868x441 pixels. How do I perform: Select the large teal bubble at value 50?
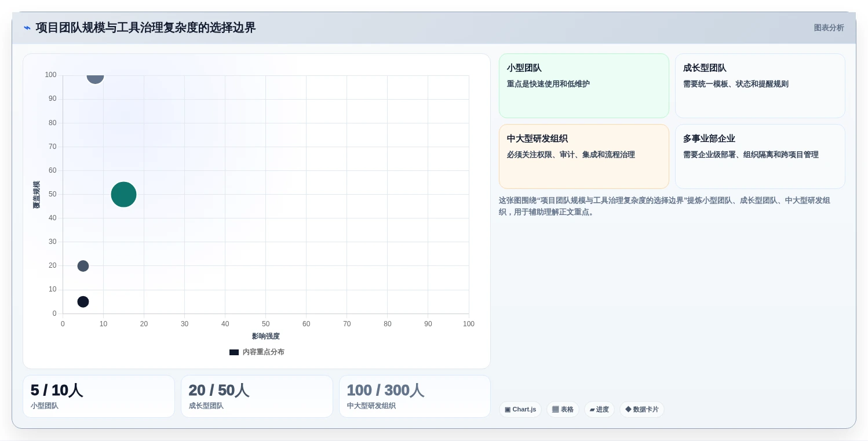pos(123,194)
